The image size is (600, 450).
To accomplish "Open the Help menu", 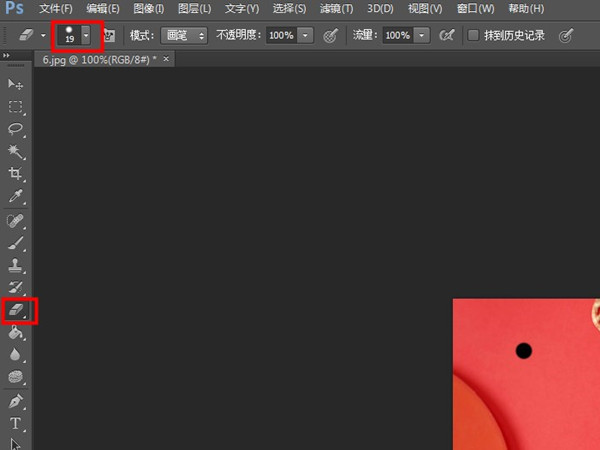I will pyautogui.click(x=526, y=8).
